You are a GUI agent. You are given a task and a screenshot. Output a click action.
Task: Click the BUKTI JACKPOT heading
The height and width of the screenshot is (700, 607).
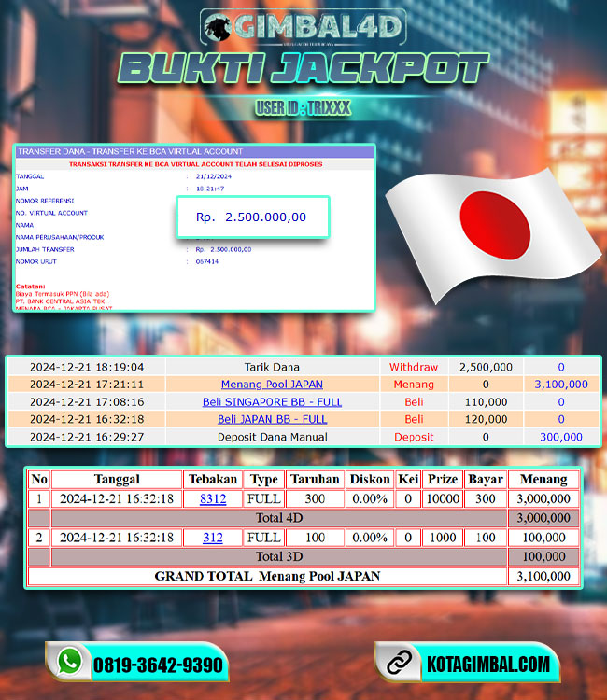(x=303, y=68)
